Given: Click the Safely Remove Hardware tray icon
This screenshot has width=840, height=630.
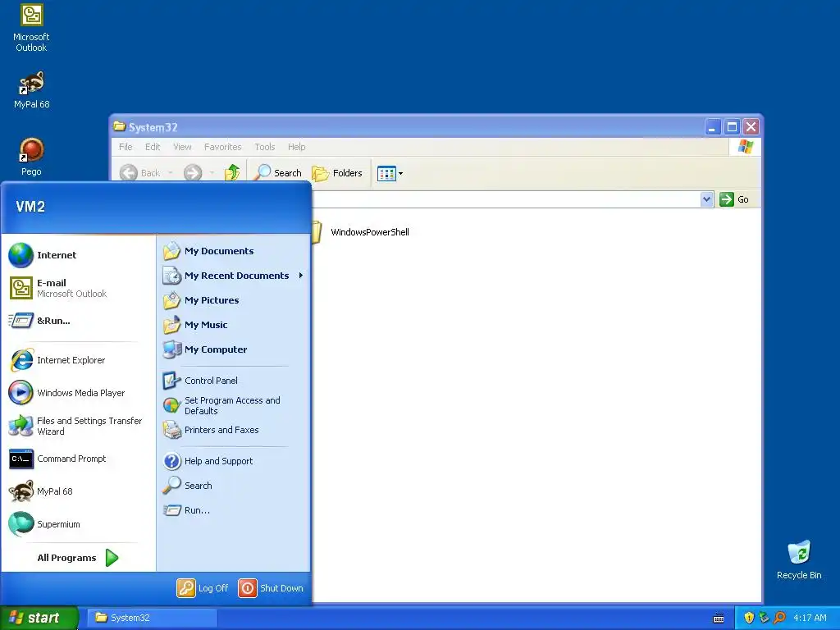Looking at the screenshot, I should tap(764, 618).
